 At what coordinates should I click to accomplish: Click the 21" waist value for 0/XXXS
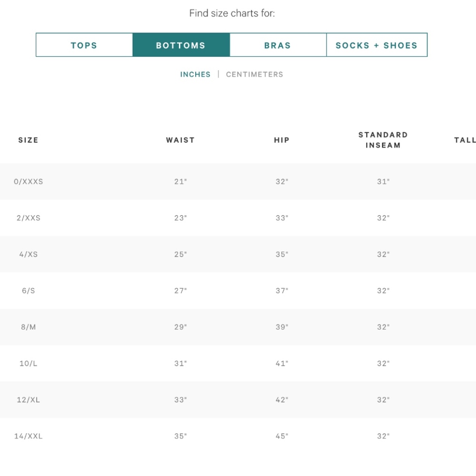pyautogui.click(x=180, y=181)
